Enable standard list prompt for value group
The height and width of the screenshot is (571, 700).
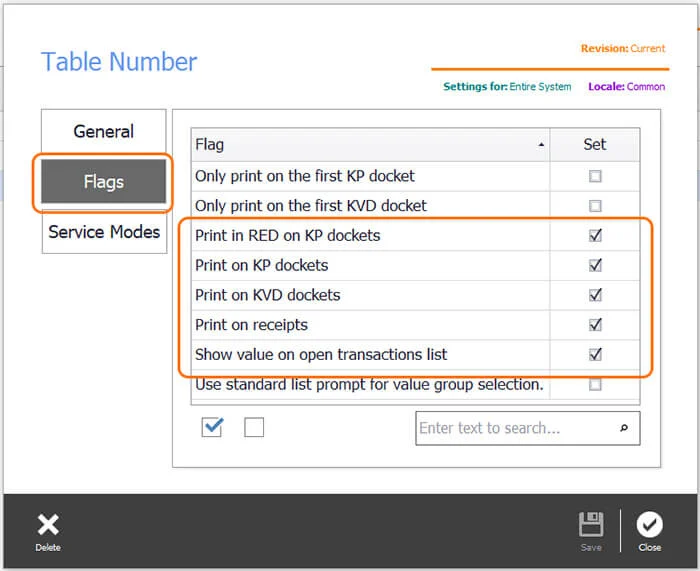(595, 384)
